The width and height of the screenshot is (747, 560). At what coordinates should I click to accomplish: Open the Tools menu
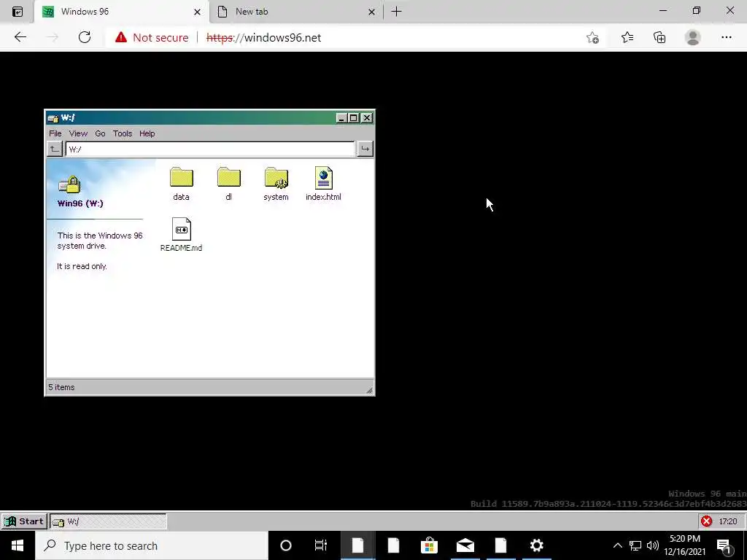click(x=123, y=133)
